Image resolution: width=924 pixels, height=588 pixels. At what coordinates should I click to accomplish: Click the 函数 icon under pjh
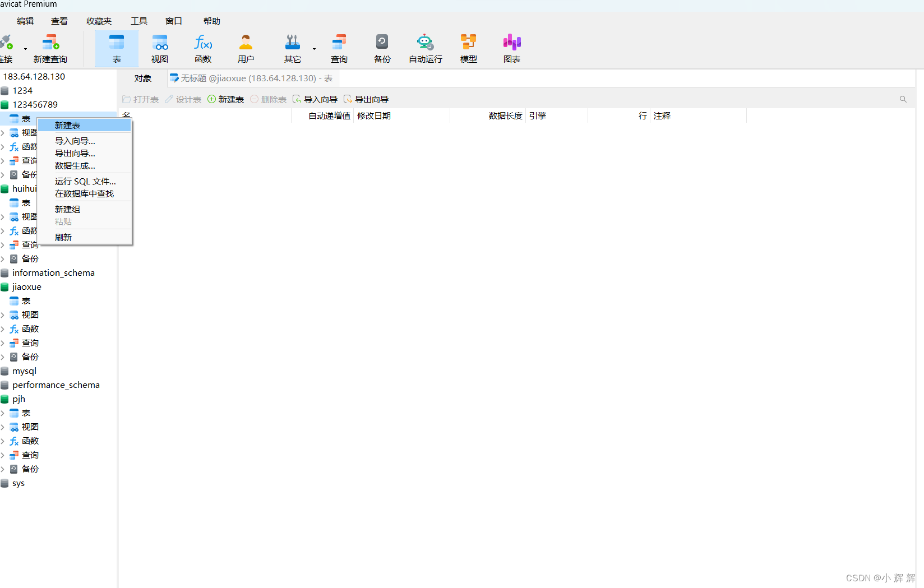click(x=14, y=441)
